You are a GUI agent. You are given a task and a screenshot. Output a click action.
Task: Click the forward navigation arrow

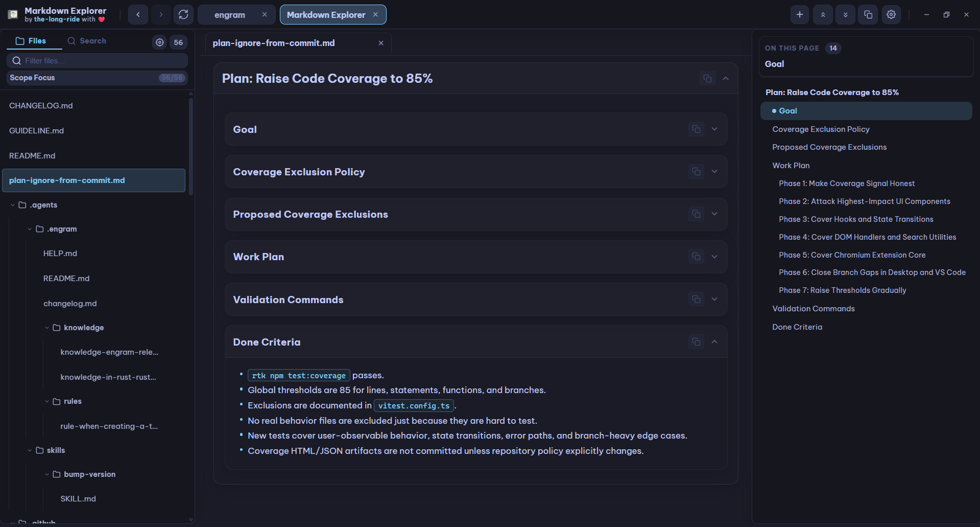161,15
